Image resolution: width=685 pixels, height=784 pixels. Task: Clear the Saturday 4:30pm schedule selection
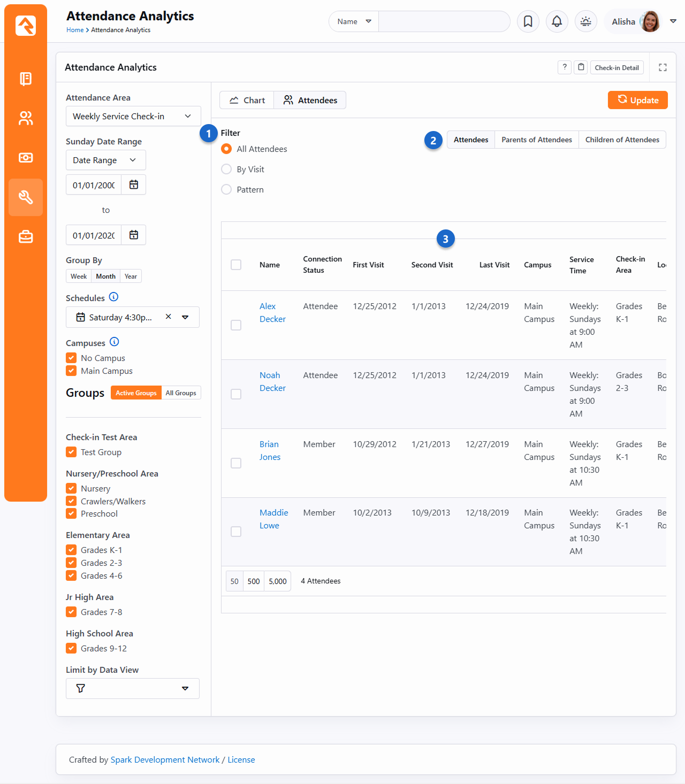169,317
